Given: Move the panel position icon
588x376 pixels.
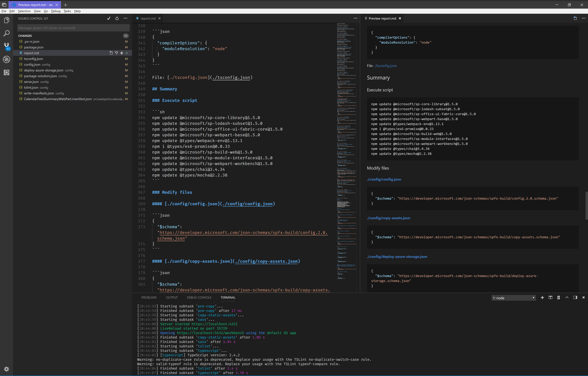Looking at the screenshot, I should (575, 297).
